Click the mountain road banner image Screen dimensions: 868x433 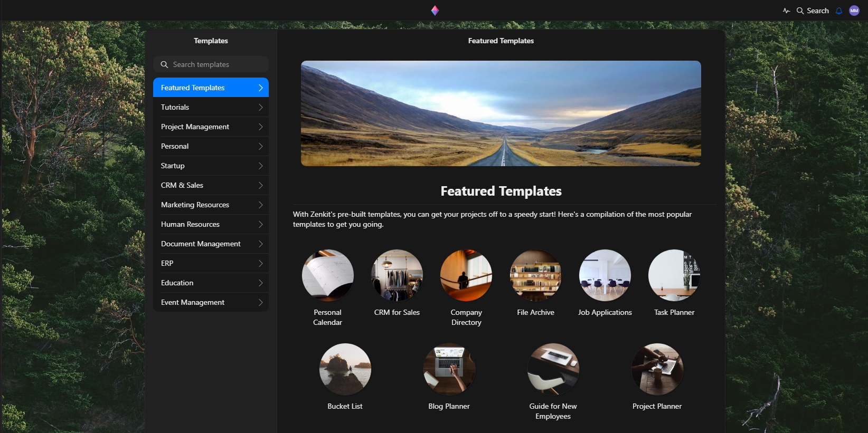501,113
